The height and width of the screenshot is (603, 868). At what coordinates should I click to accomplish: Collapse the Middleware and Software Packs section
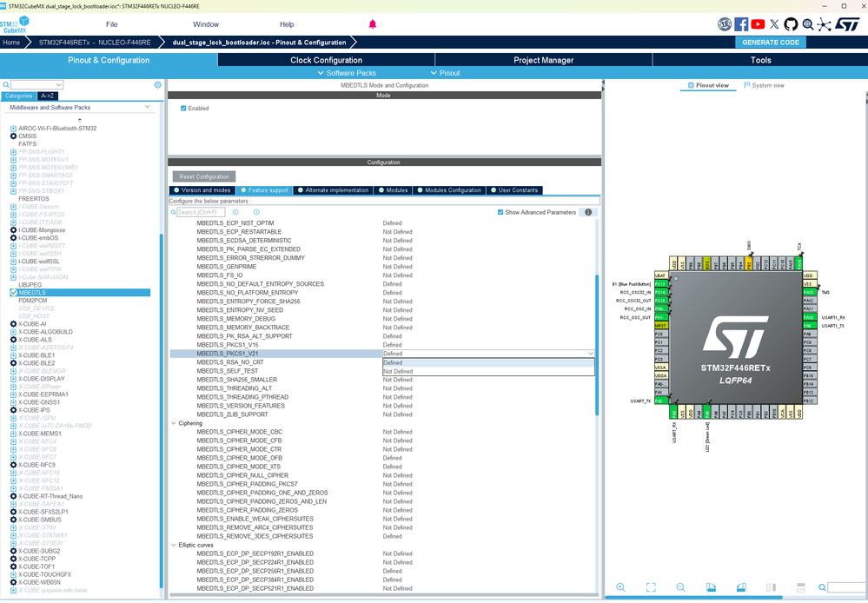coord(147,108)
